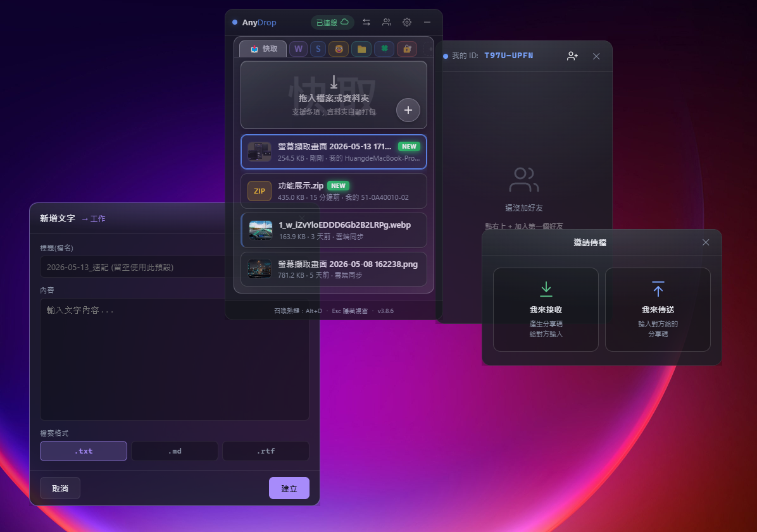Switch to the yellow folder tab
Image resolution: width=757 pixels, height=532 pixels.
click(361, 49)
